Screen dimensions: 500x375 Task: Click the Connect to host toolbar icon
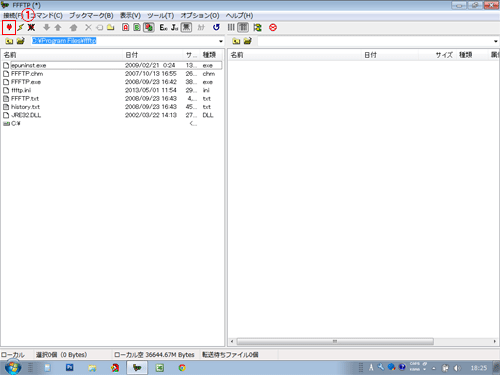pos(9,27)
